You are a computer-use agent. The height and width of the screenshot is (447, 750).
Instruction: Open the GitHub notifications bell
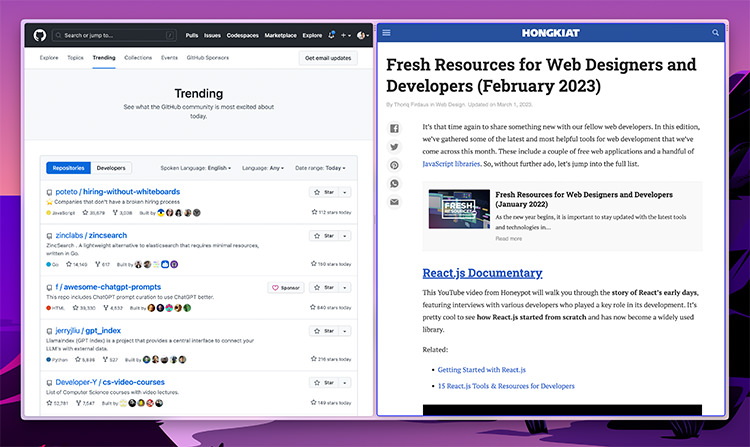331,35
